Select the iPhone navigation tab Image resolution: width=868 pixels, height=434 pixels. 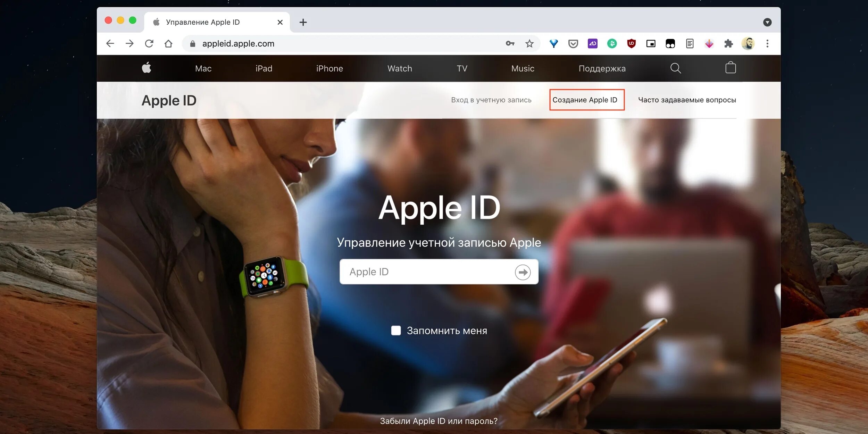329,68
